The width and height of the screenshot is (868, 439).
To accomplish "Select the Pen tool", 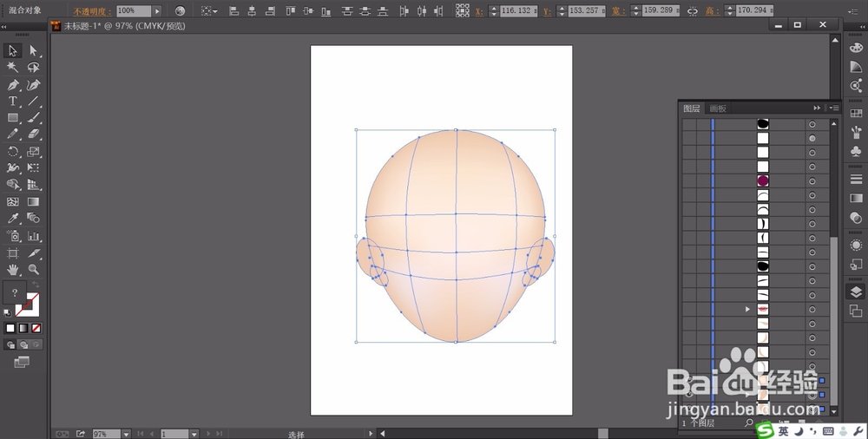I will pos(13,85).
